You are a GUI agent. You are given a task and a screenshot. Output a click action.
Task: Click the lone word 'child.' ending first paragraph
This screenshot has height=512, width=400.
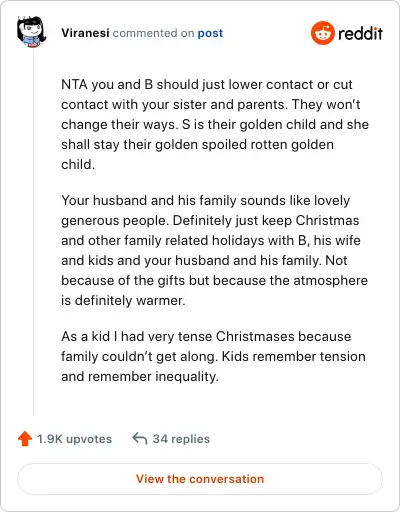click(x=78, y=164)
